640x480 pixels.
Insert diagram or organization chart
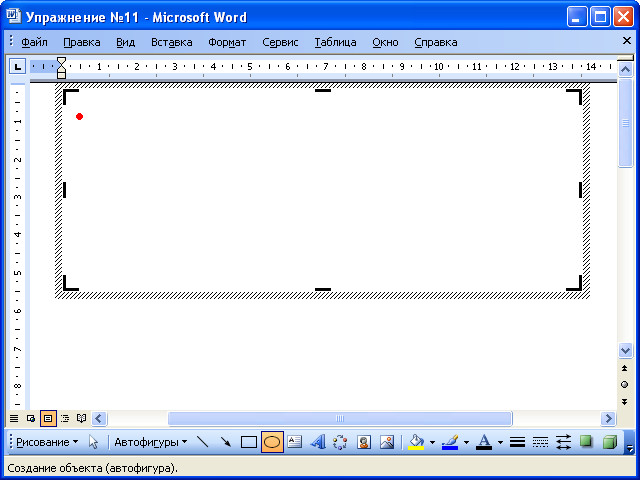point(340,442)
